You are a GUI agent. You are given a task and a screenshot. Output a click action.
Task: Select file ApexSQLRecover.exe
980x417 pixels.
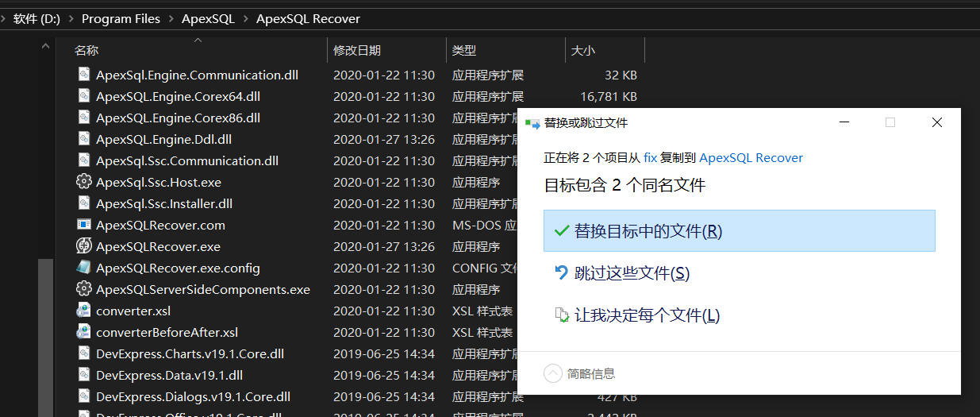158,247
